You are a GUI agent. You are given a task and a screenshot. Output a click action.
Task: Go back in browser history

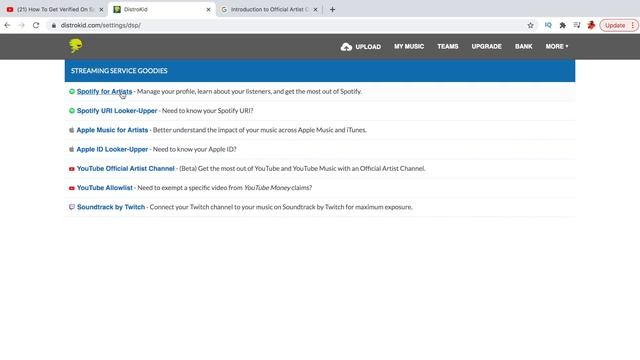(7, 25)
